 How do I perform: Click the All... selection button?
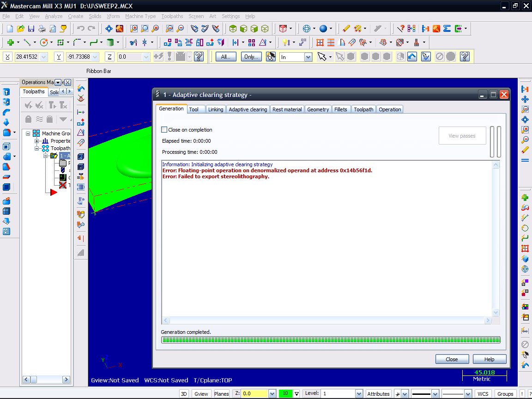226,57
